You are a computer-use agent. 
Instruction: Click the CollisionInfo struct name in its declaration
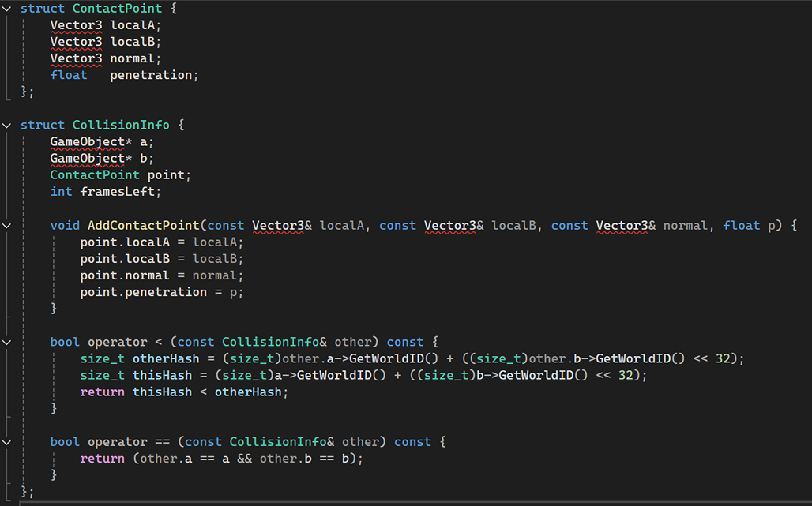click(120, 126)
